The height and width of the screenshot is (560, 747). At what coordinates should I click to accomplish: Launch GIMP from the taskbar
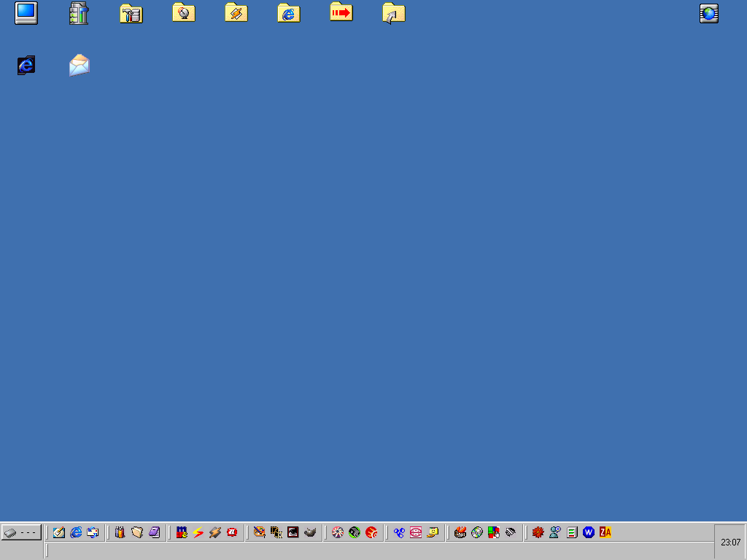point(310,532)
